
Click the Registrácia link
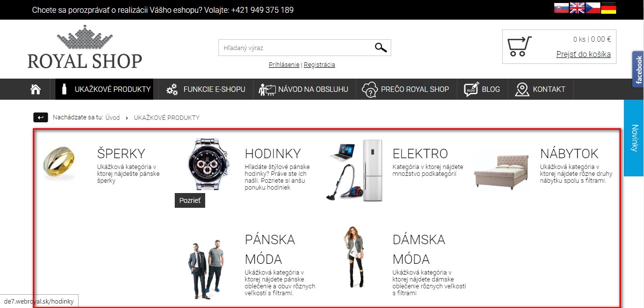point(320,65)
